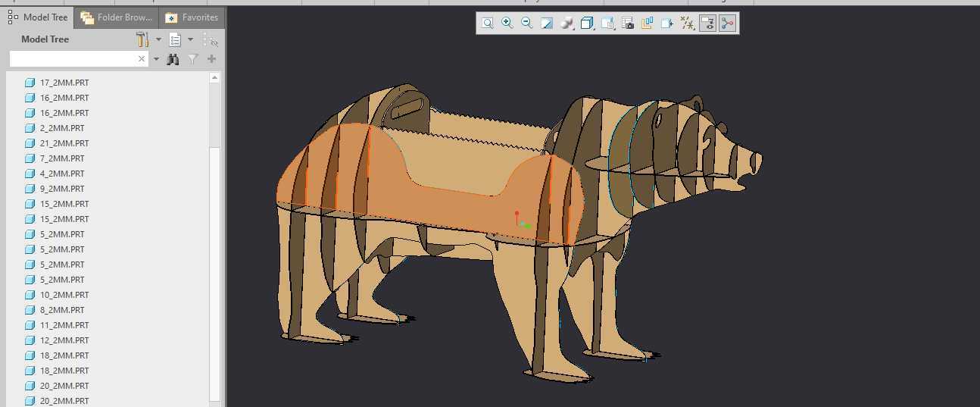Toggle the Annotation Display eye icon
Viewport: 980px width, 407px height.
click(x=707, y=23)
